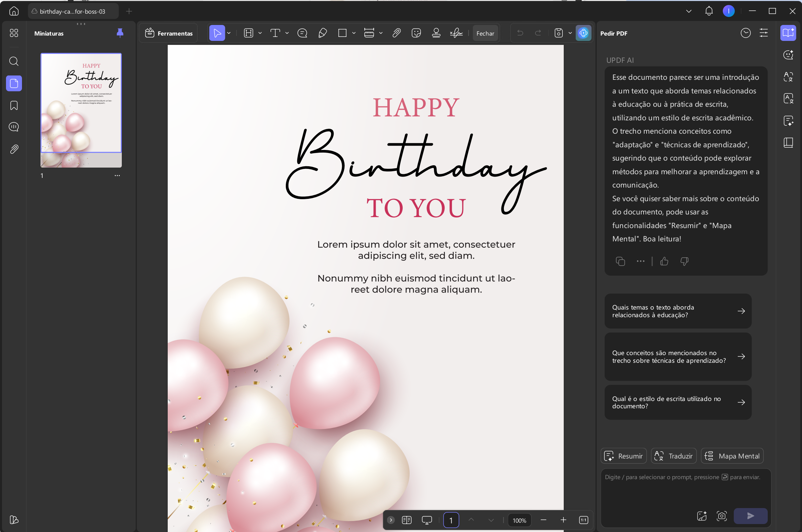Open the bookmarks sidebar panel

pyautogui.click(x=14, y=105)
